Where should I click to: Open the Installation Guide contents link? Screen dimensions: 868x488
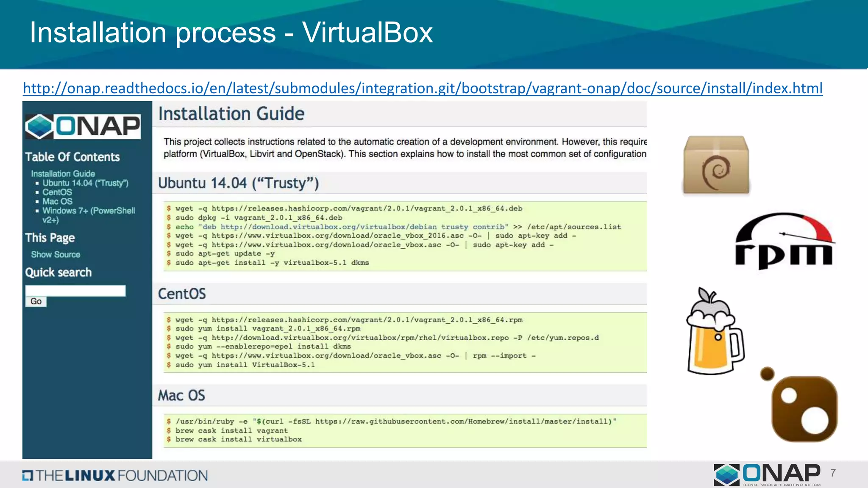coord(63,174)
